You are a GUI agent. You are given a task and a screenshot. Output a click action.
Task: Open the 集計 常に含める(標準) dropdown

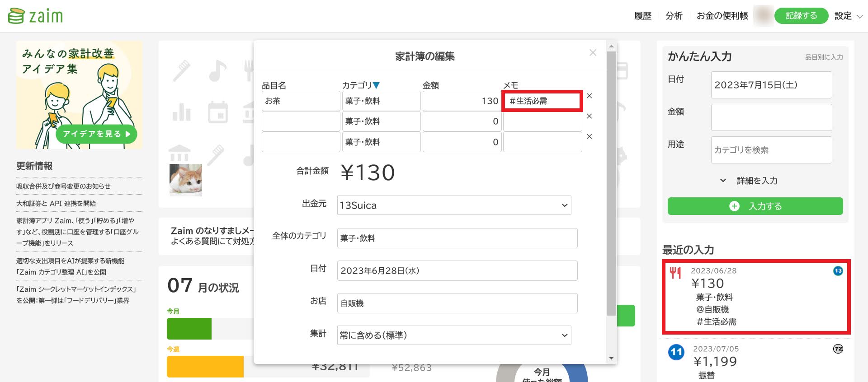454,335
